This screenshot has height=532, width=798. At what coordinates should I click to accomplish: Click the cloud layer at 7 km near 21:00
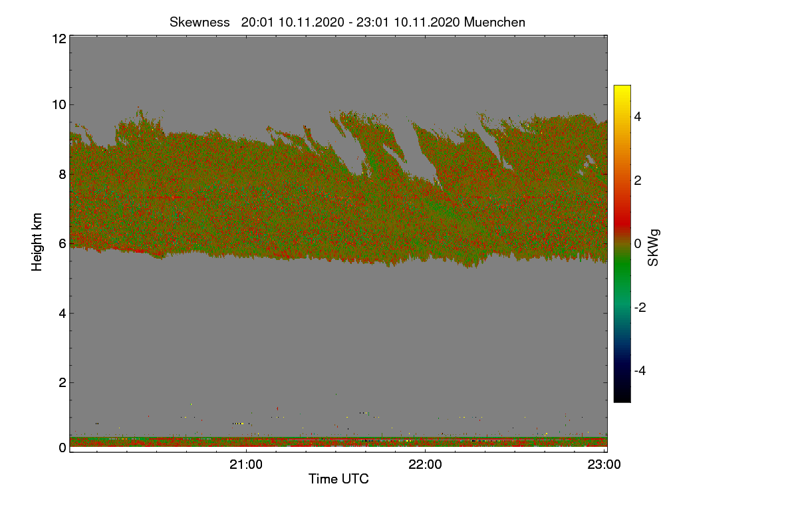246,209
